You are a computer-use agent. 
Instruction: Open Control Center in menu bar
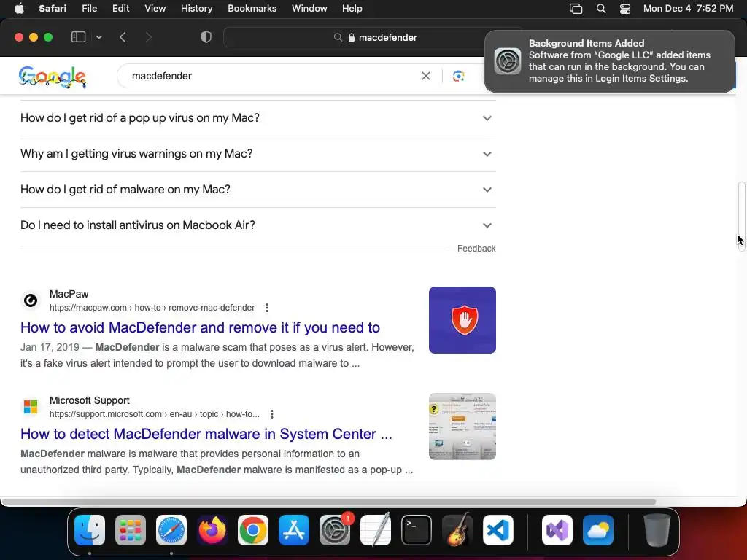(x=625, y=9)
